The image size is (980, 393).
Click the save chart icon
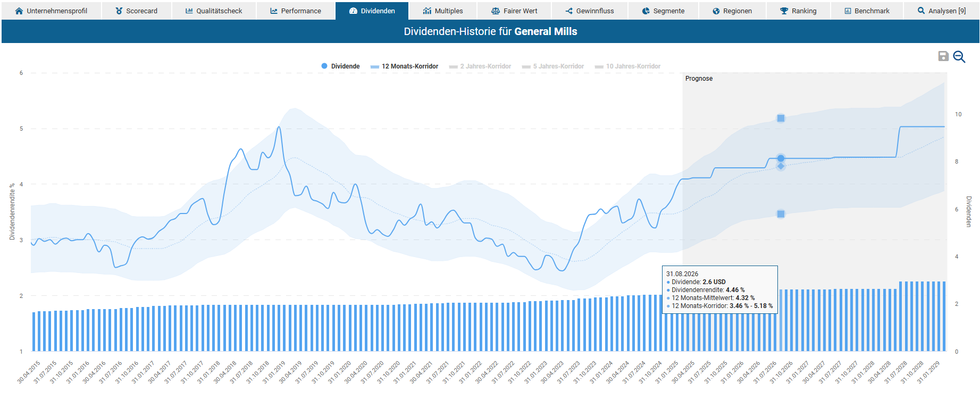[943, 56]
